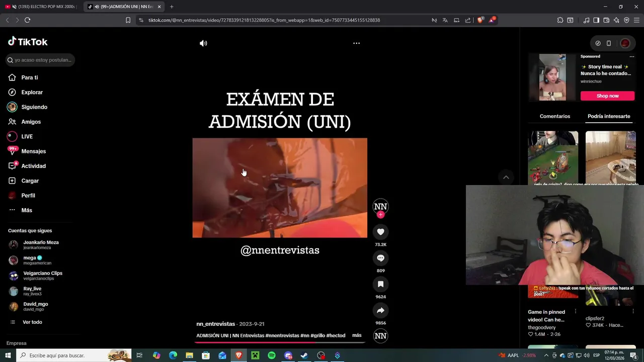Open the profile avatar in the header pill
The height and width of the screenshot is (362, 644).
[625, 43]
